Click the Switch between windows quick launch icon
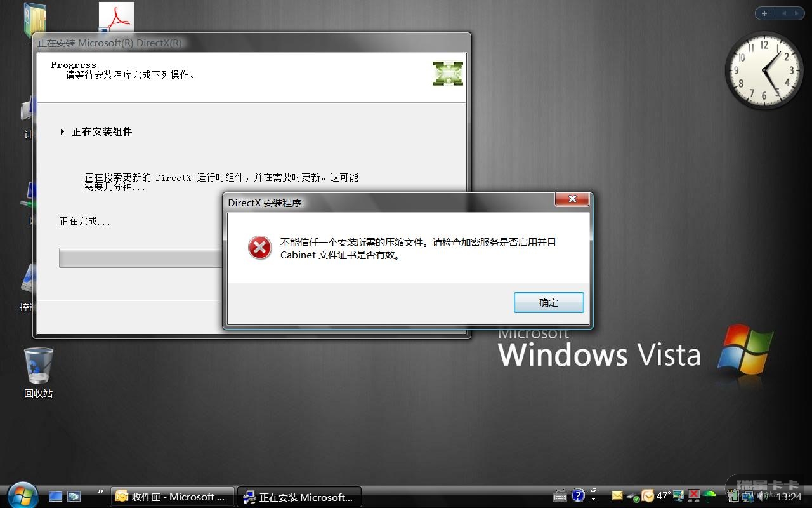 74,497
